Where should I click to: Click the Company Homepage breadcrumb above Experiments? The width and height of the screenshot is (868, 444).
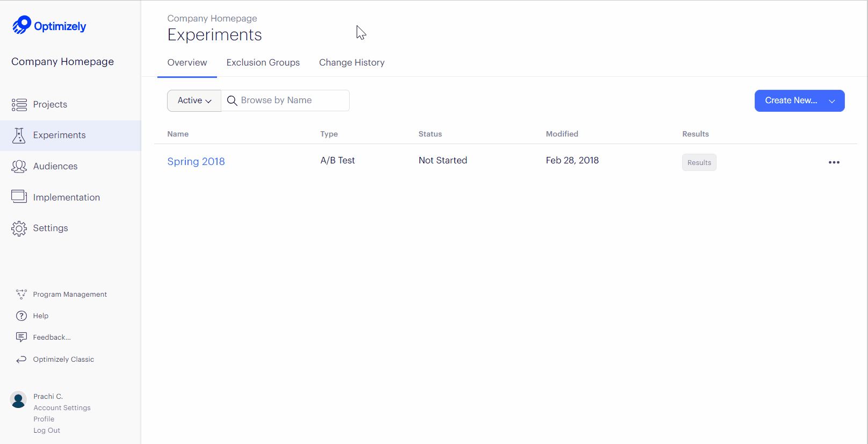[x=212, y=18]
